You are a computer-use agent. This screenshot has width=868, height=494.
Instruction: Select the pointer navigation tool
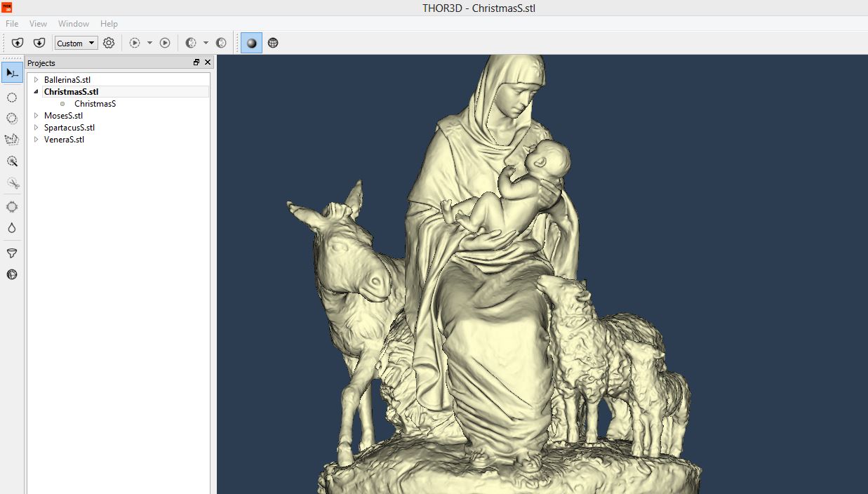point(12,73)
